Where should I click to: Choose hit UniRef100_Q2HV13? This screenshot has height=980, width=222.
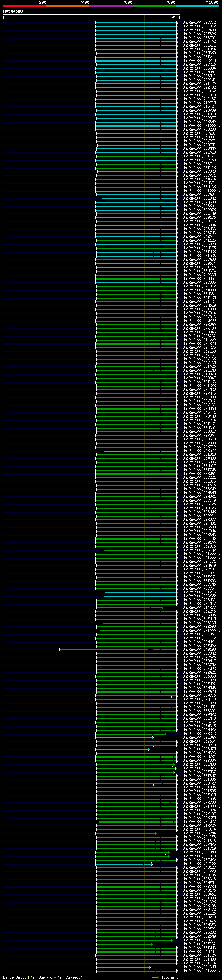[199, 918]
